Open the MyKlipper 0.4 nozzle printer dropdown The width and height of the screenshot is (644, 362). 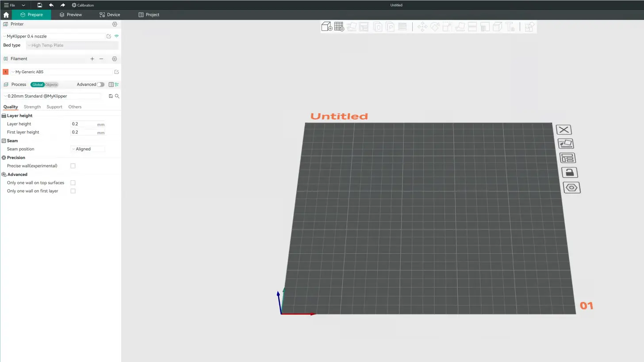[x=53, y=36]
